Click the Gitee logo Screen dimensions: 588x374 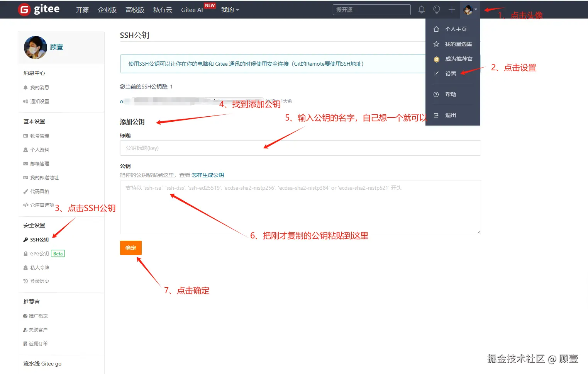pos(39,9)
